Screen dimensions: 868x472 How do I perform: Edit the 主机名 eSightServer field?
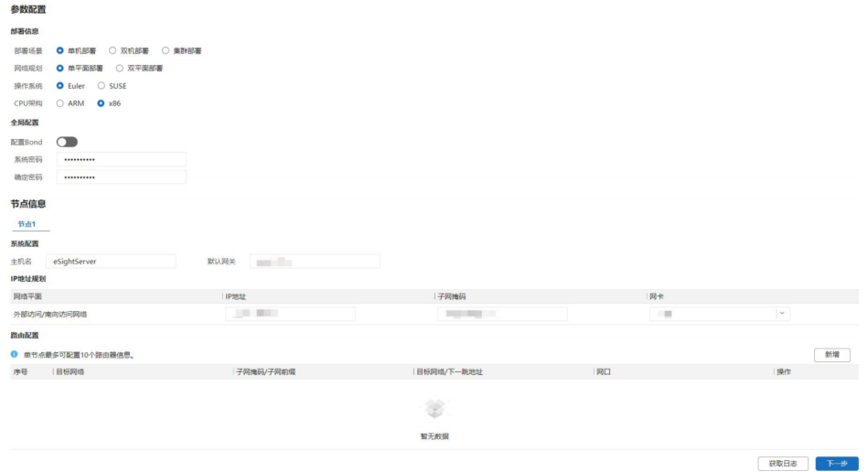[111, 262]
